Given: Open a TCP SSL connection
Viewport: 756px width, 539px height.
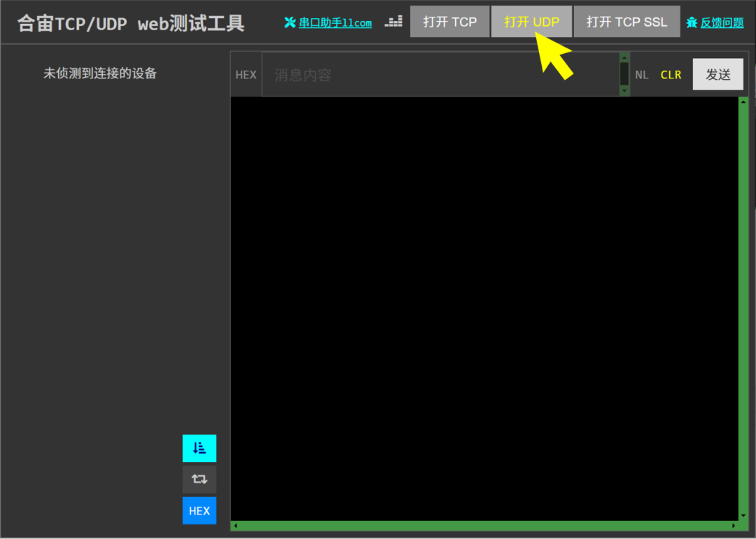Looking at the screenshot, I should pyautogui.click(x=626, y=22).
